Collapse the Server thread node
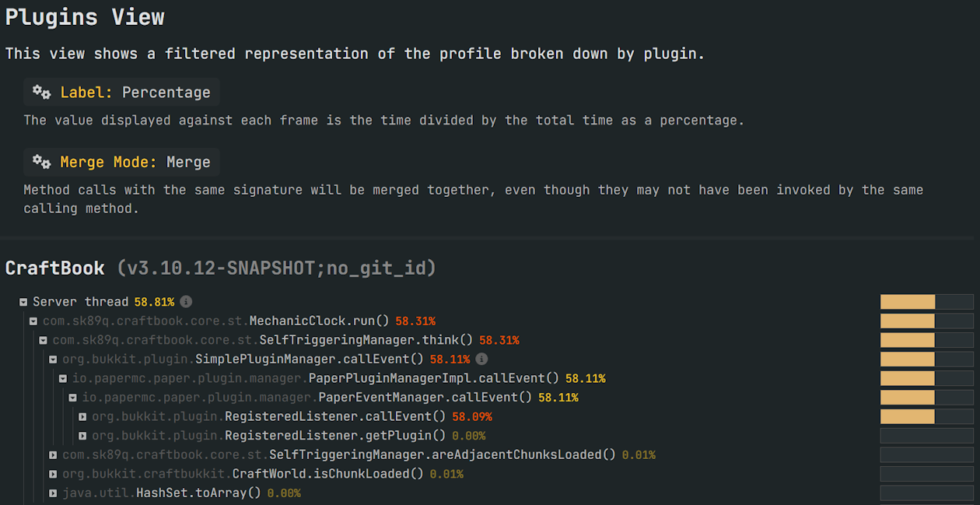 [x=23, y=302]
